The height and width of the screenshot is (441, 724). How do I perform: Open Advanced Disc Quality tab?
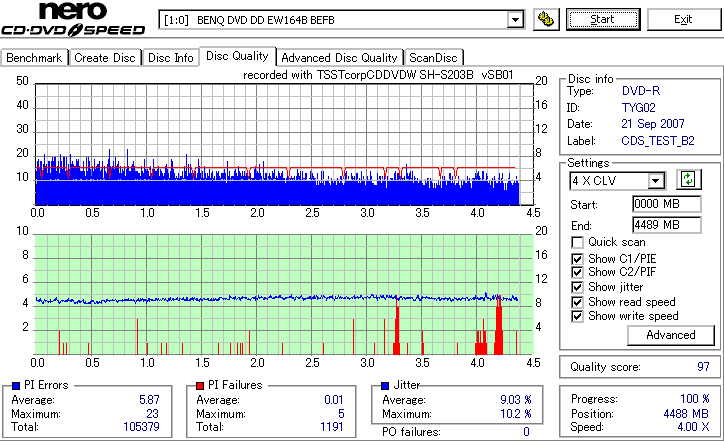point(339,58)
